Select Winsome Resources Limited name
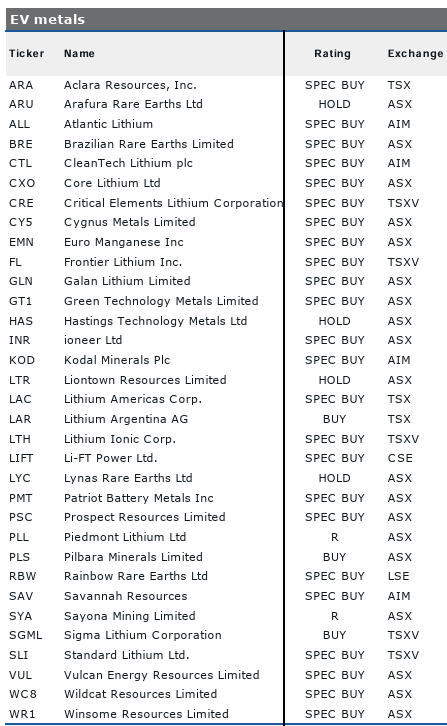Image resolution: width=447 pixels, height=726 pixels. 146,714
